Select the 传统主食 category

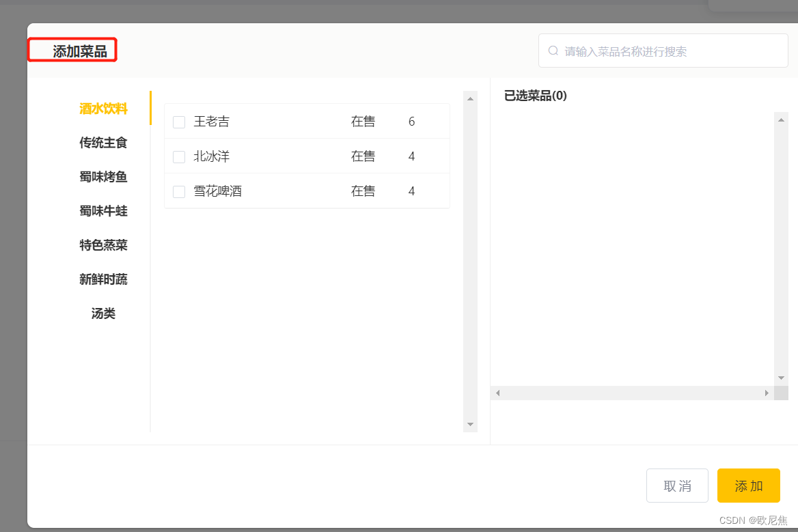tap(102, 143)
